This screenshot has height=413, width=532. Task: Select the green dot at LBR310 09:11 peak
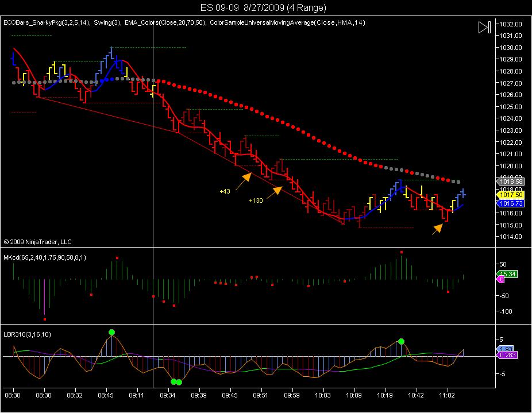coord(111,332)
